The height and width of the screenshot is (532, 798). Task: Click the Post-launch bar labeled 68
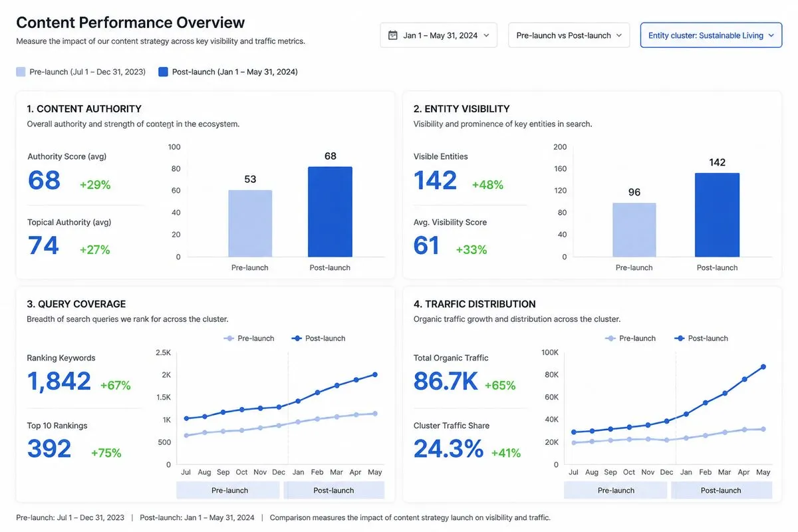click(x=330, y=211)
